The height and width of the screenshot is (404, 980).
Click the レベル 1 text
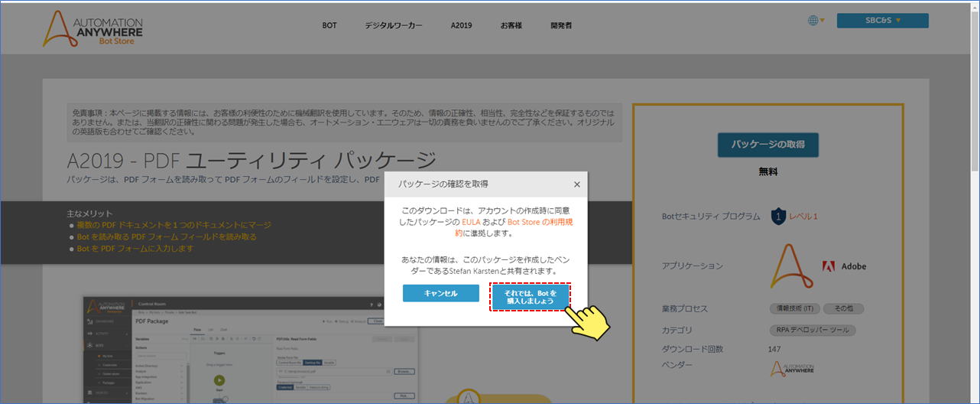point(803,217)
